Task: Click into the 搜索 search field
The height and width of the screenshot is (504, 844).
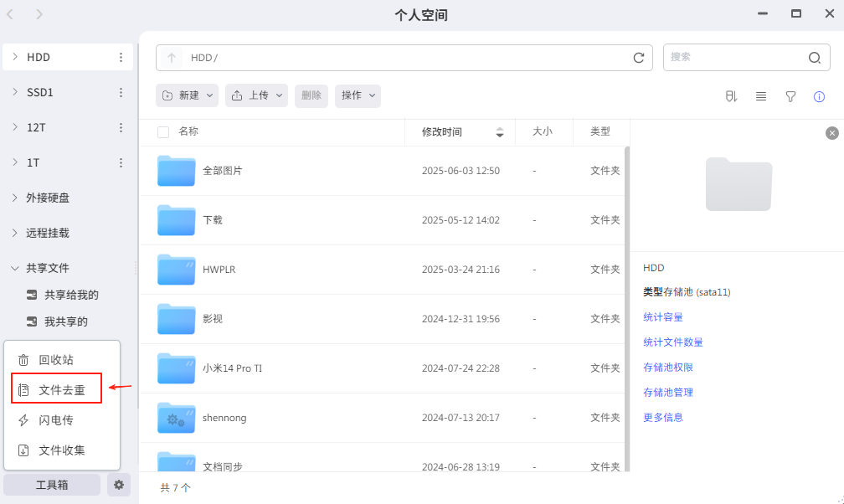Action: [733, 58]
